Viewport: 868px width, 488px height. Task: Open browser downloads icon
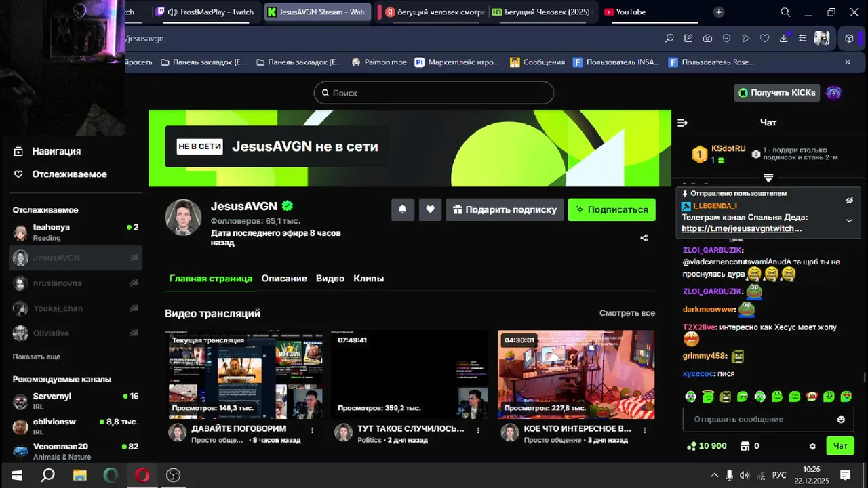(784, 39)
